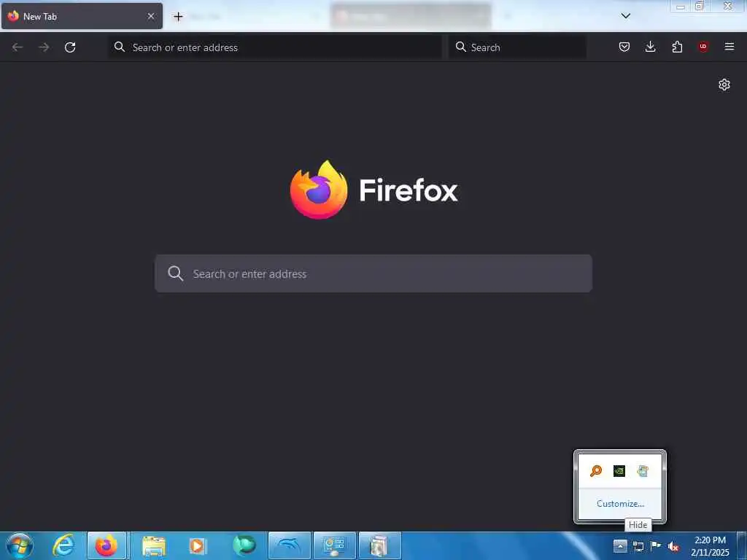747x560 pixels.
Task: Click the toolbar Search box
Action: [517, 47]
